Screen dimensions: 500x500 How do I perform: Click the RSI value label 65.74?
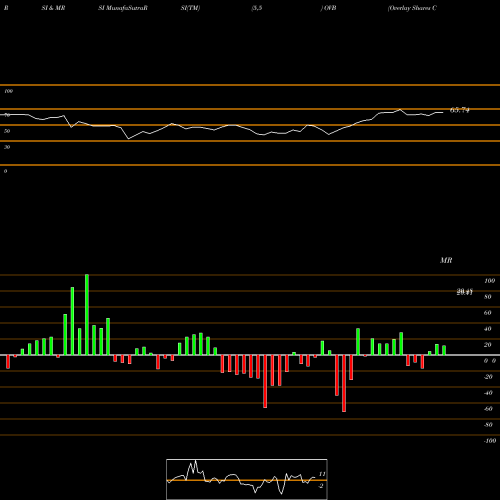(x=460, y=110)
